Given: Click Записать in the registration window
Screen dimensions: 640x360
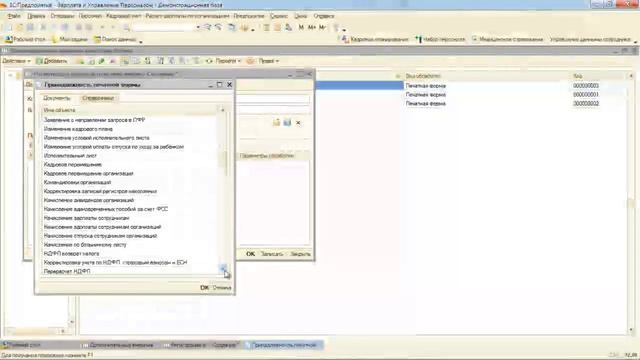Looking at the screenshot, I should 271,254.
